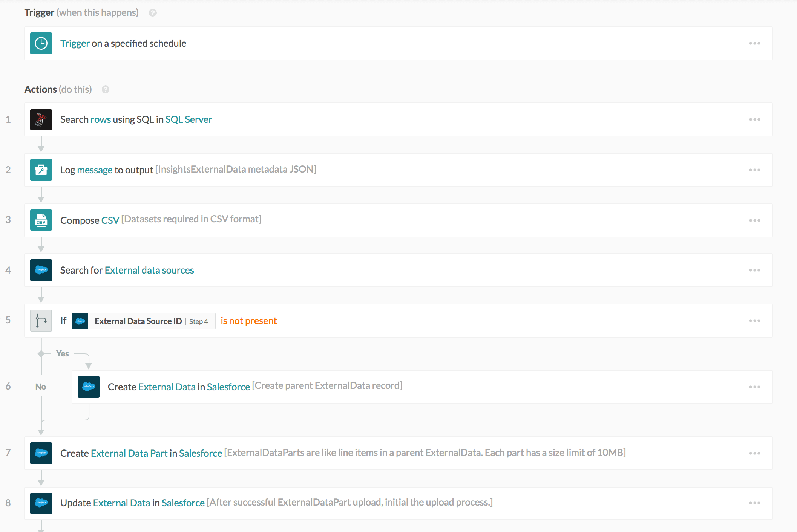This screenshot has height=532, width=797.
Task: Open the Trigger help tooltip
Action: point(152,12)
